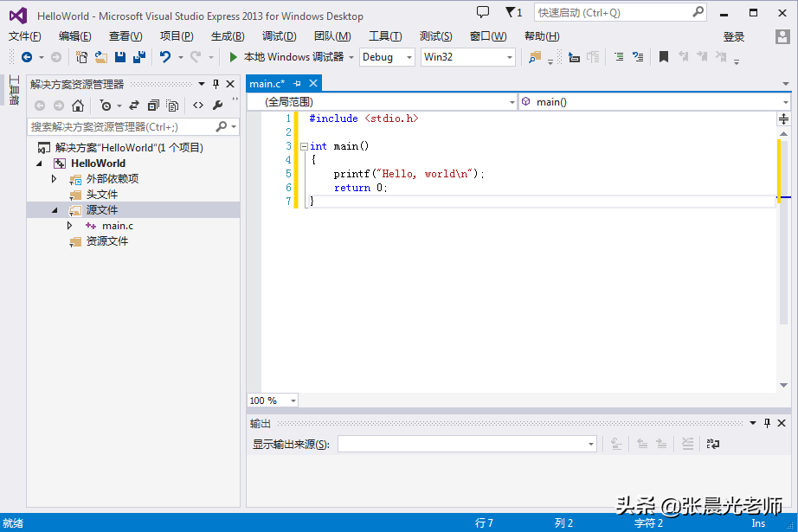798x532 pixels.
Task: Click the editor vertical scrollbar down arrow
Action: pos(784,385)
